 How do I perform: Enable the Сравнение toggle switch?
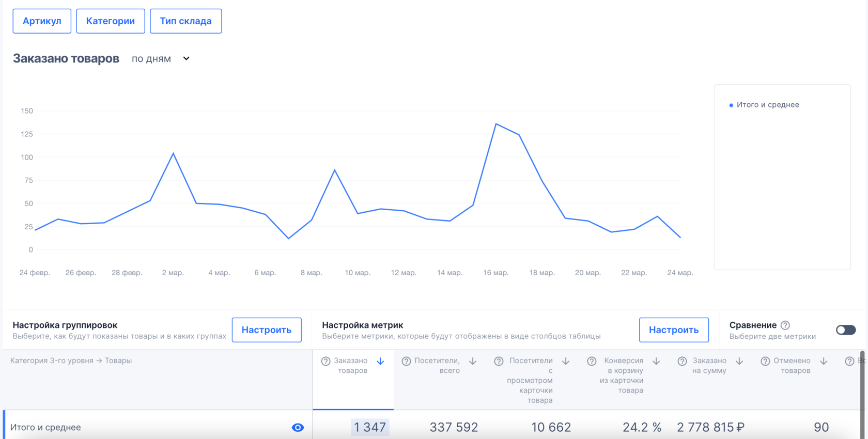(846, 330)
